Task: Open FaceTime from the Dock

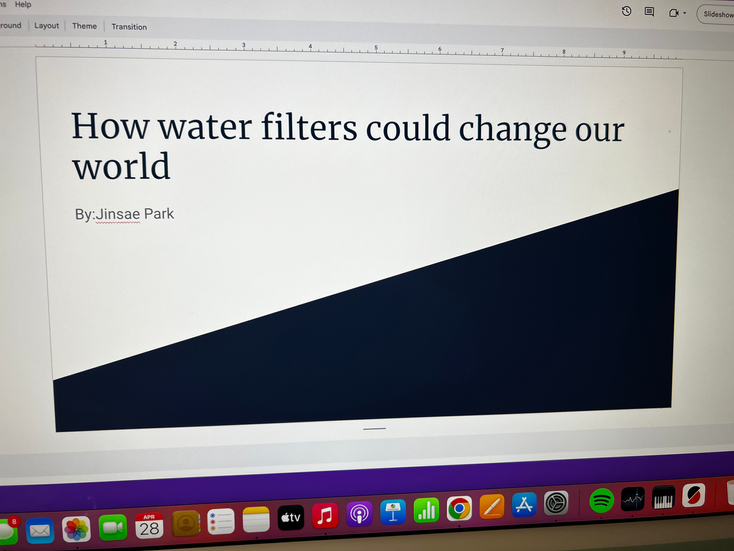Action: coord(113,527)
